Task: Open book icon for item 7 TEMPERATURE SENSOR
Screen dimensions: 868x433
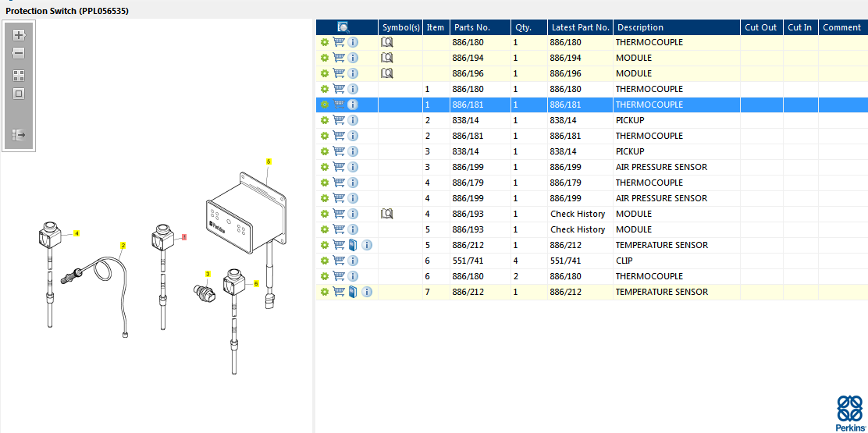Action: (353, 292)
